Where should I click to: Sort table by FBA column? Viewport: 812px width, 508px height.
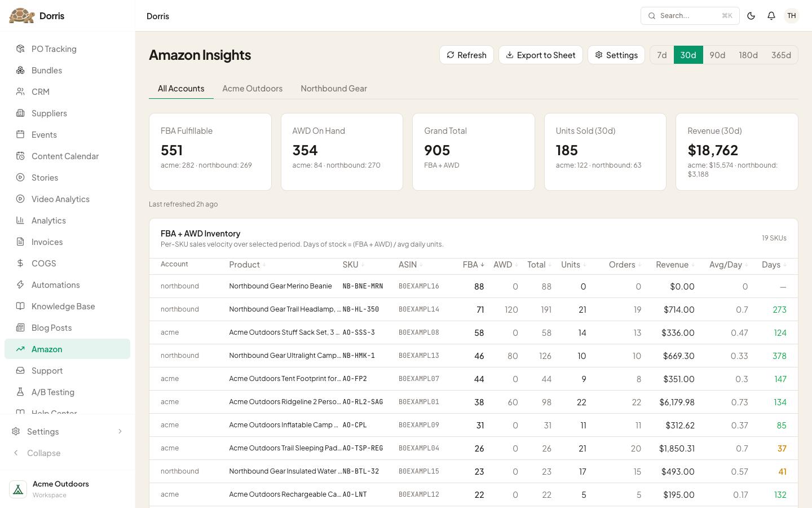point(474,265)
